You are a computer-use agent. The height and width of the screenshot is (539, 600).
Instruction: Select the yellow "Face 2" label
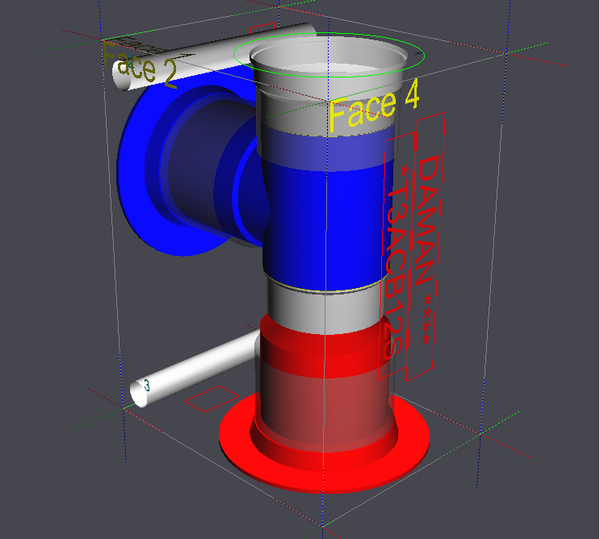coord(139,65)
